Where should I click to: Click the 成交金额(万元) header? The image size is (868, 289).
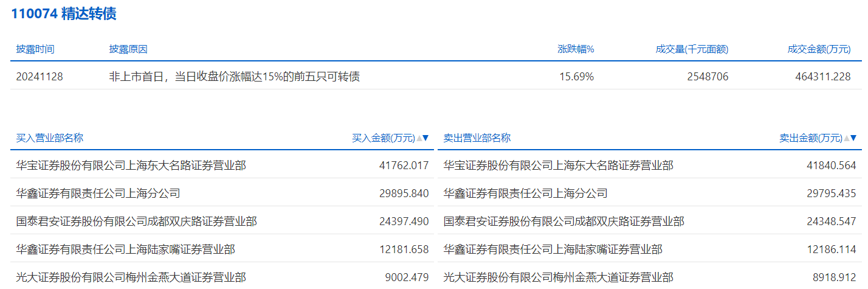click(819, 49)
